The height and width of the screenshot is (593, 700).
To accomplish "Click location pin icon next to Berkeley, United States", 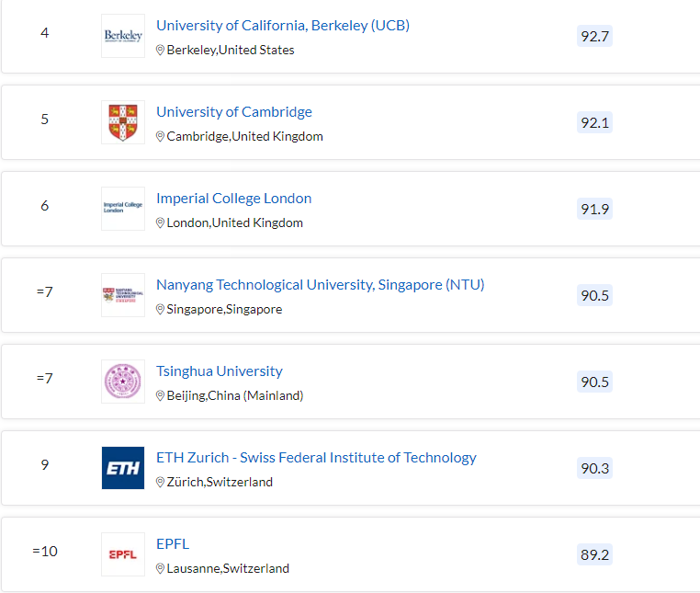I will [160, 50].
